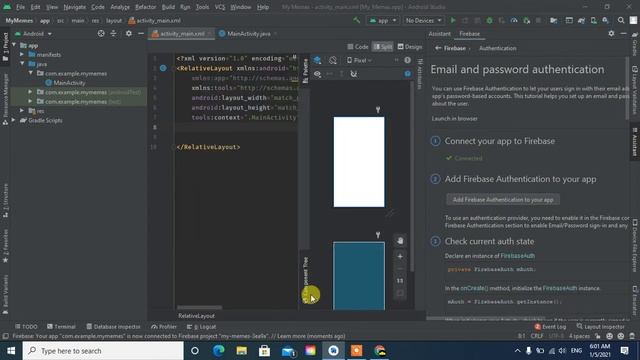This screenshot has width=640, height=360.
Task: Toggle the Build Variants tool window stripe
Action: pos(5,294)
